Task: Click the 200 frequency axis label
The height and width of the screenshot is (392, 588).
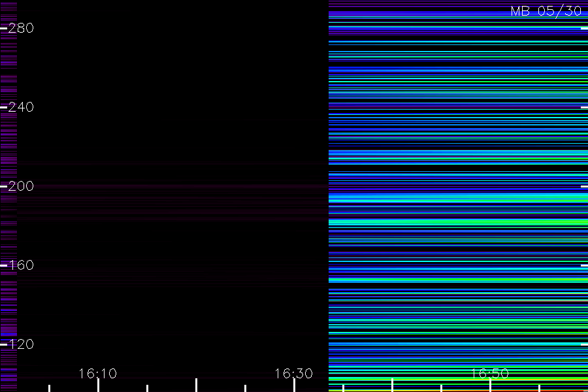Action: pyautogui.click(x=21, y=186)
